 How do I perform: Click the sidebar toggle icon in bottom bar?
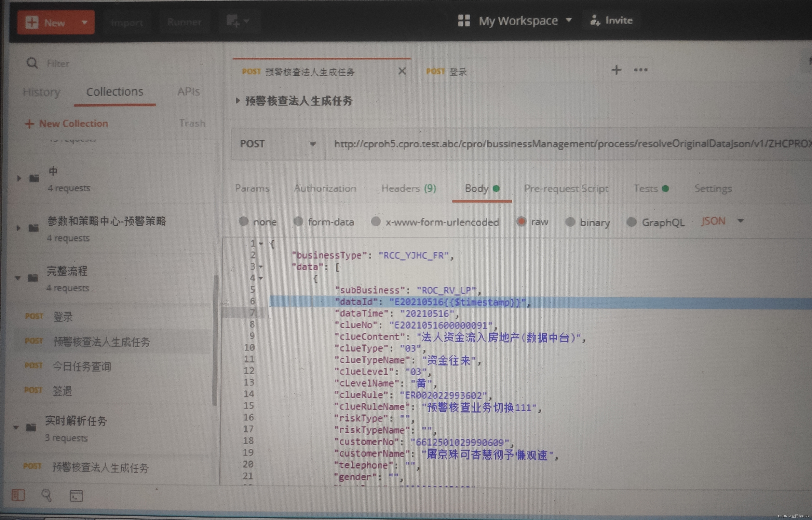coord(18,495)
